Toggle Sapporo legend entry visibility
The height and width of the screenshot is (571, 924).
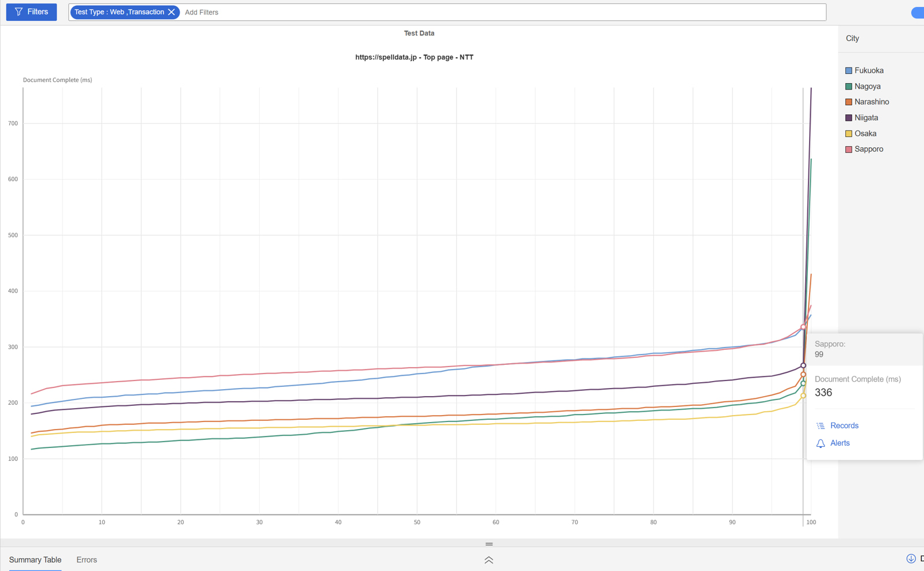click(x=868, y=150)
